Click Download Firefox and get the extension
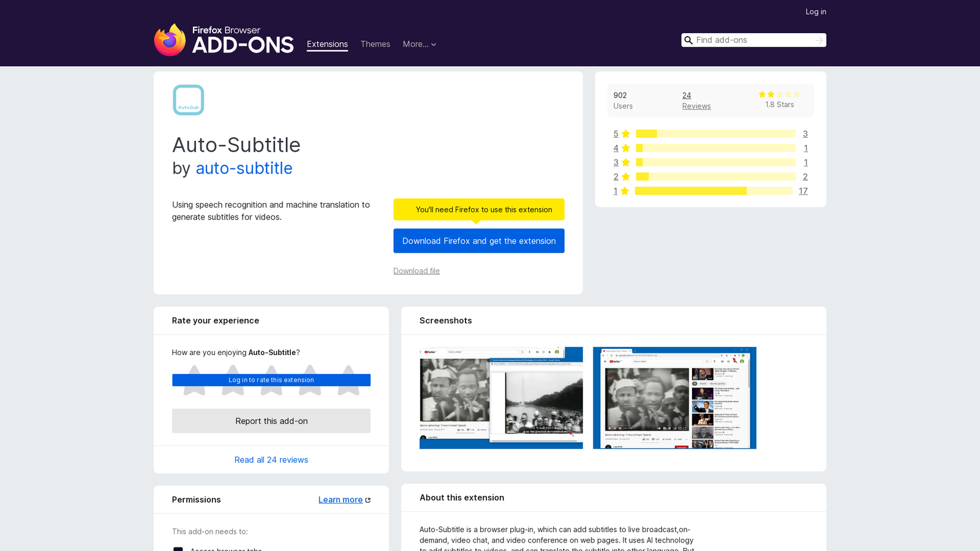 pyautogui.click(x=479, y=241)
